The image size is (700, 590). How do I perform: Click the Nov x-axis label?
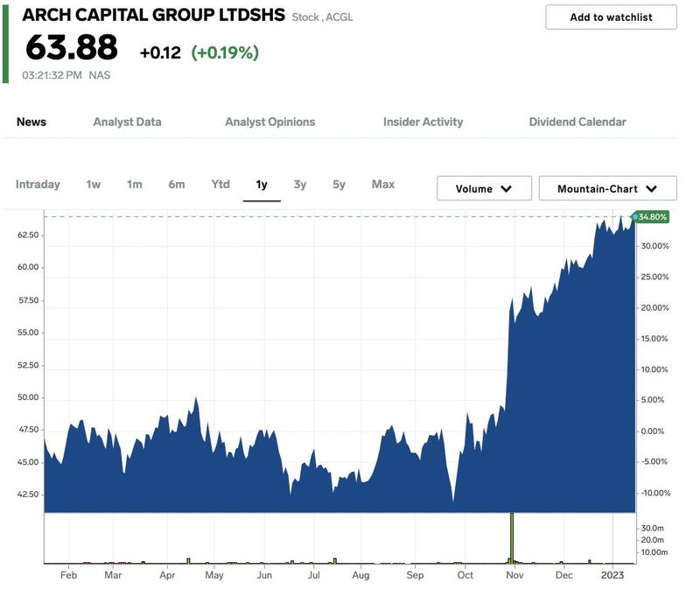(514, 575)
